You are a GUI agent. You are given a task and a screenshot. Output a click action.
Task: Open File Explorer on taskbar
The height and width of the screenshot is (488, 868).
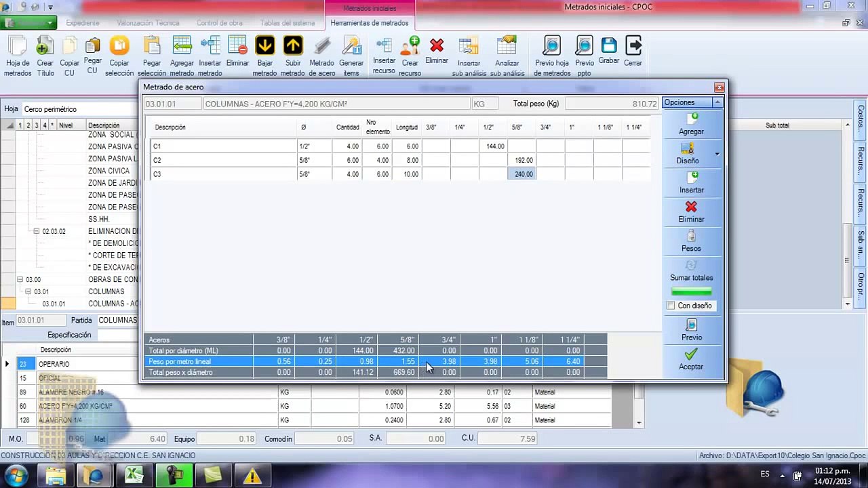pyautogui.click(x=56, y=475)
